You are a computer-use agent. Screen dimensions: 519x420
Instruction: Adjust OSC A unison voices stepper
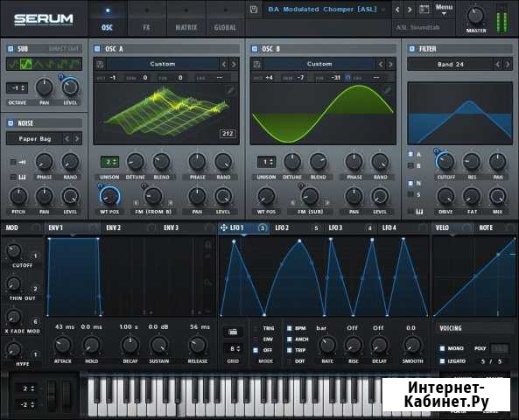click(109, 162)
